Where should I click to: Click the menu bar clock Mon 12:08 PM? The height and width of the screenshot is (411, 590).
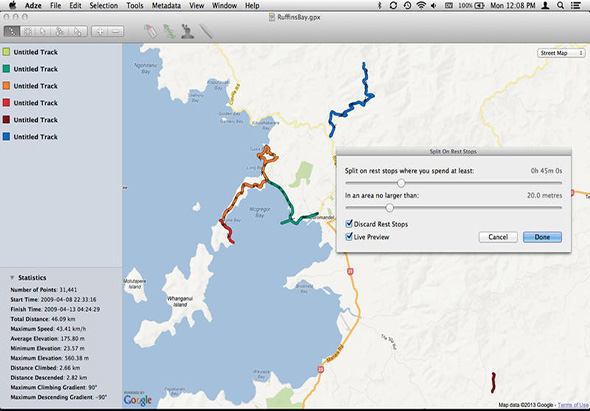[x=512, y=5]
